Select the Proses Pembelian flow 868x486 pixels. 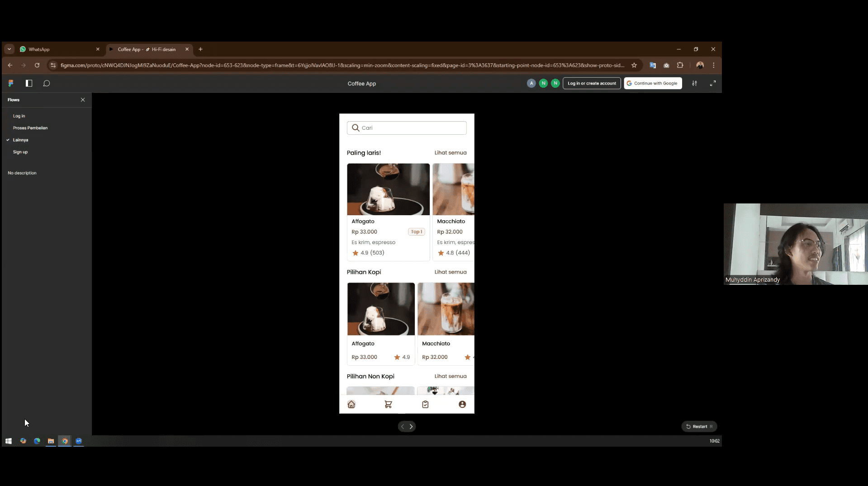30,128
